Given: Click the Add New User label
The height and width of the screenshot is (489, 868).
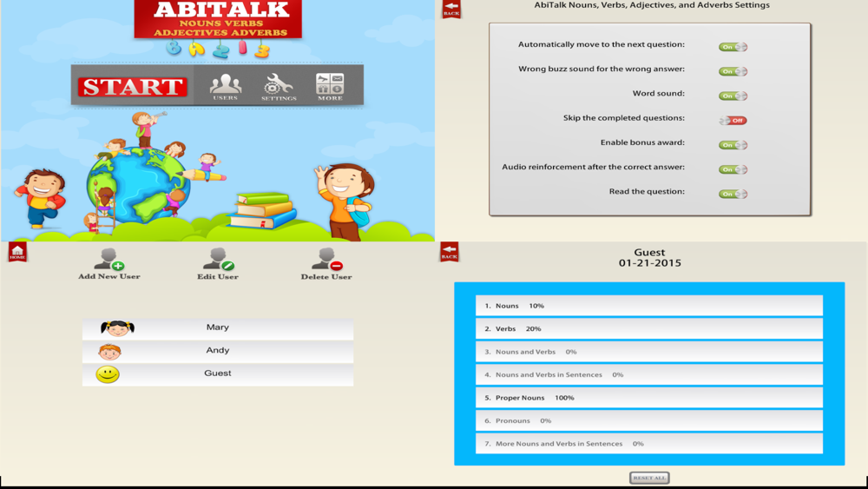Looking at the screenshot, I should click(x=109, y=276).
